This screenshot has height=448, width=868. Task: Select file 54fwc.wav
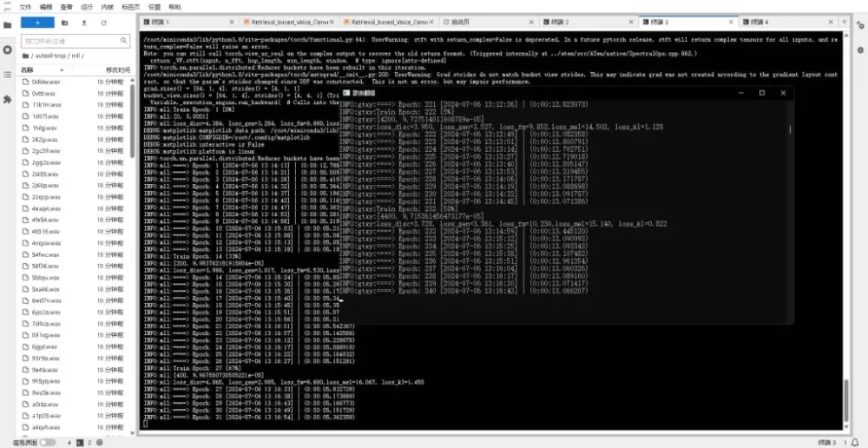[x=45, y=254]
